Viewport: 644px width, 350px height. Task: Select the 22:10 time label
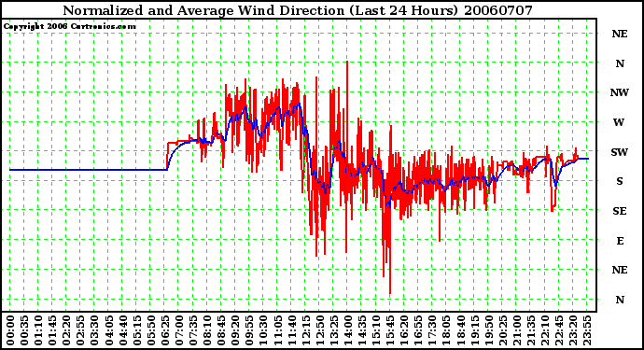[x=545, y=330]
